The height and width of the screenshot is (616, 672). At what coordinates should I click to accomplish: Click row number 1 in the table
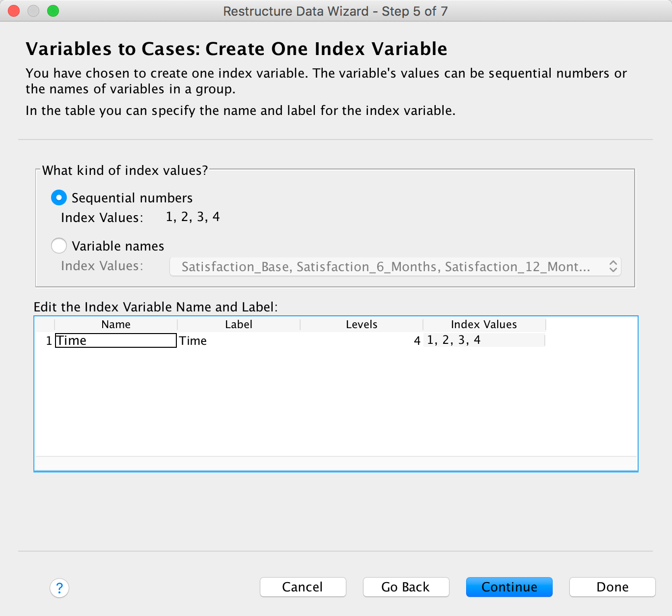click(49, 340)
